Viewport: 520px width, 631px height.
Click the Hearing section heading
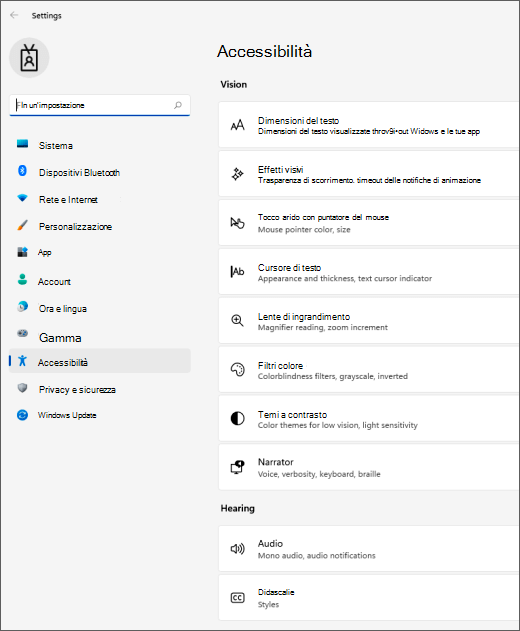click(237, 508)
